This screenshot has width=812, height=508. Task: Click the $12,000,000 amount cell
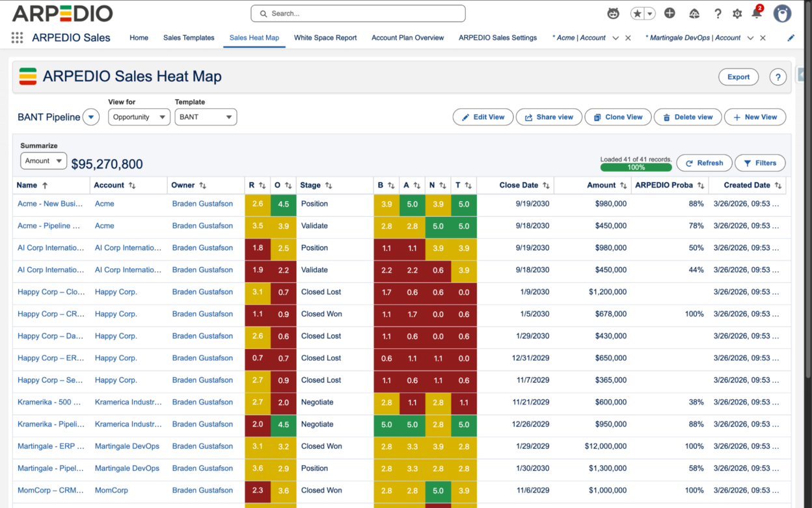pos(604,446)
